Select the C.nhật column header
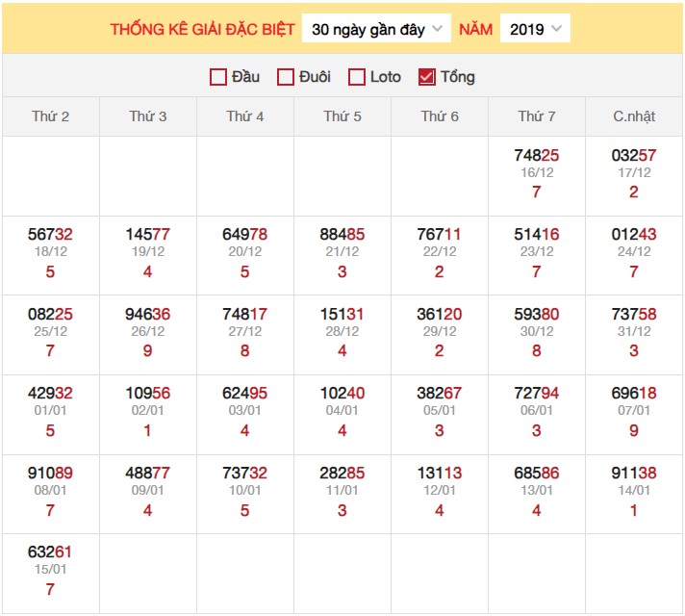This screenshot has width=685, height=616. tap(634, 116)
